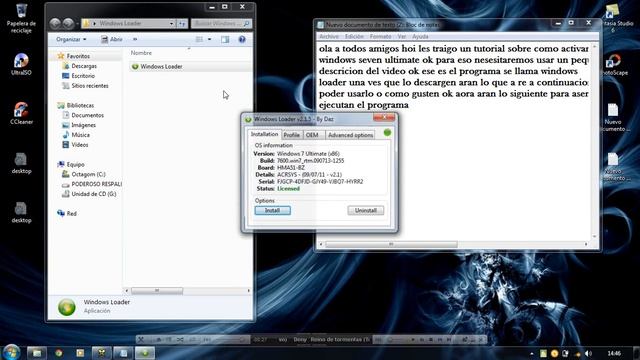Open the Documentos library
Image resolution: width=640 pixels, height=360 pixels.
tap(87, 115)
